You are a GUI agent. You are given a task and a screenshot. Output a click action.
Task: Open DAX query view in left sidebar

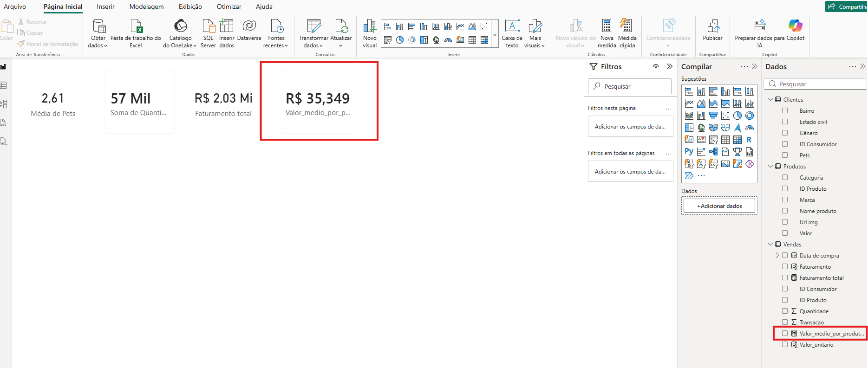(x=3, y=123)
